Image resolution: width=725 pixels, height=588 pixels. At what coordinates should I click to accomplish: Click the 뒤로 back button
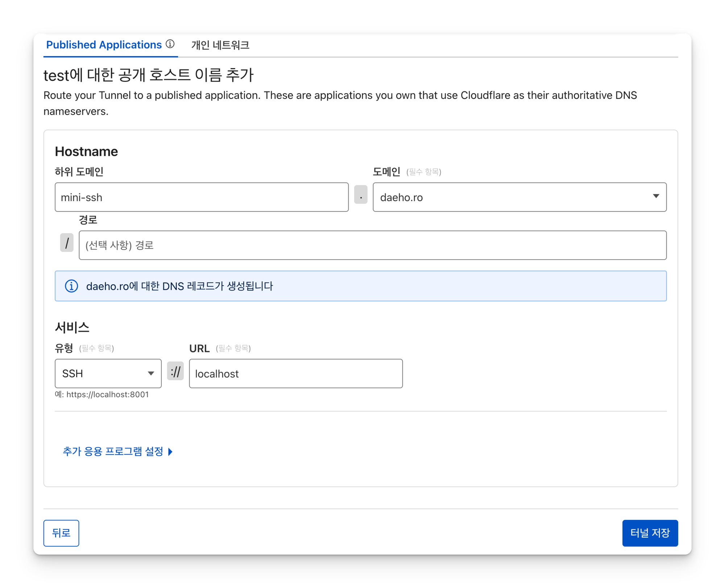61,533
